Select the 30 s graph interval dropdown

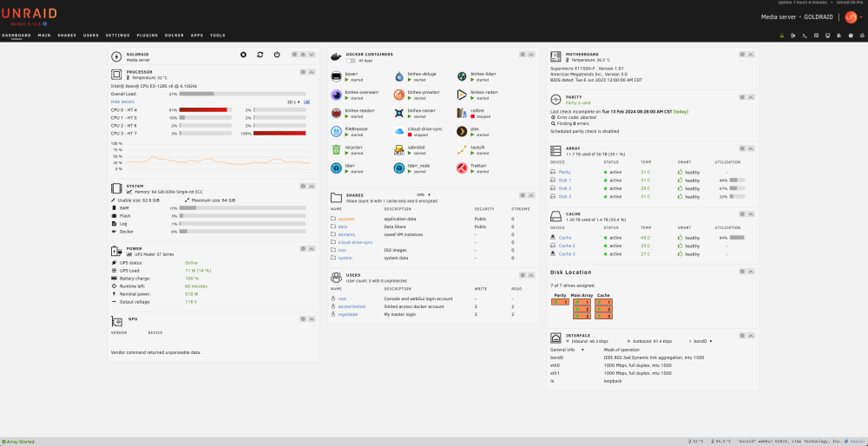coord(293,102)
